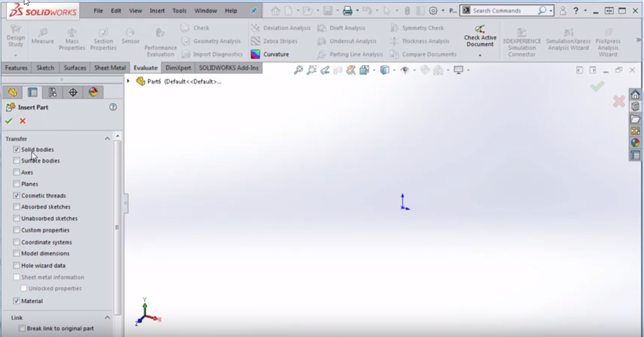
Task: Select the Sensor tool
Action: click(130, 37)
